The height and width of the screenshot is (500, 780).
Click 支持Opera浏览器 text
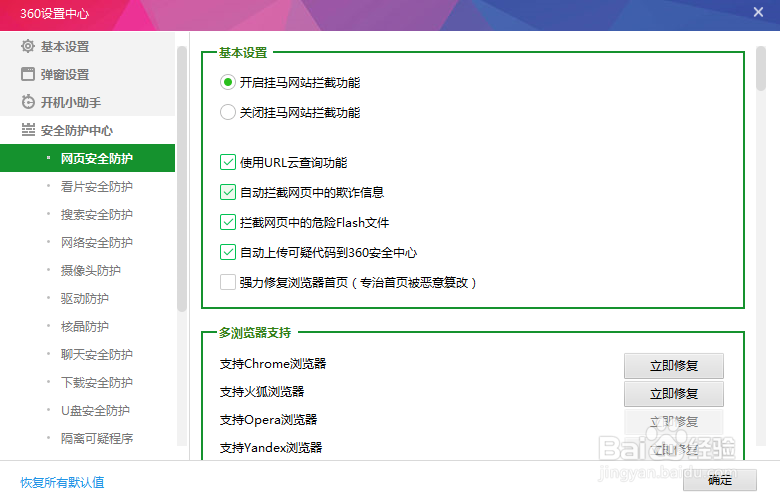point(268,419)
